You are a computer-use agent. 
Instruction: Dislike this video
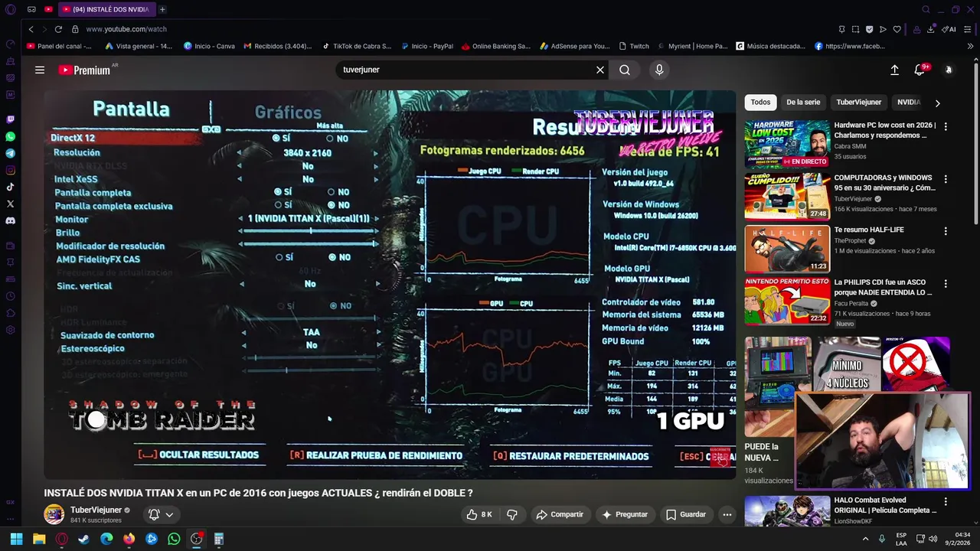point(512,514)
